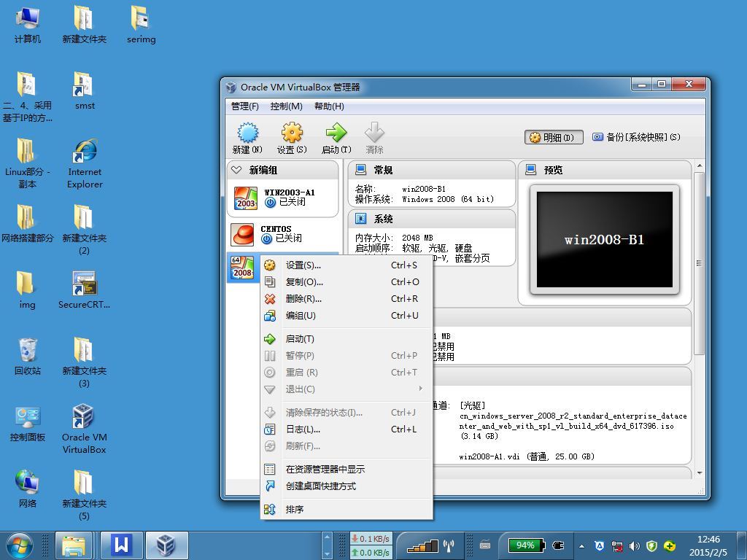Select smst shortcut on desktop
The width and height of the screenshot is (747, 560).
(85, 91)
